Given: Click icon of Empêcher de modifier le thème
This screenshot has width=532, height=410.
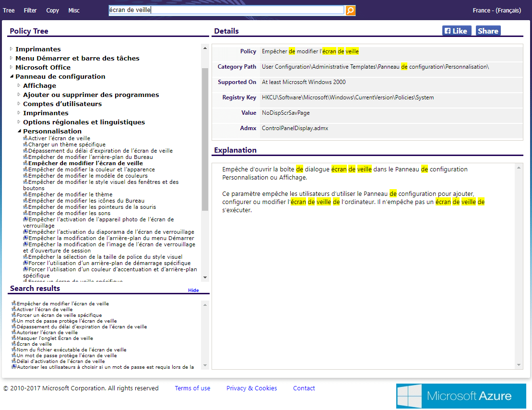Looking at the screenshot, I should pos(25,194).
